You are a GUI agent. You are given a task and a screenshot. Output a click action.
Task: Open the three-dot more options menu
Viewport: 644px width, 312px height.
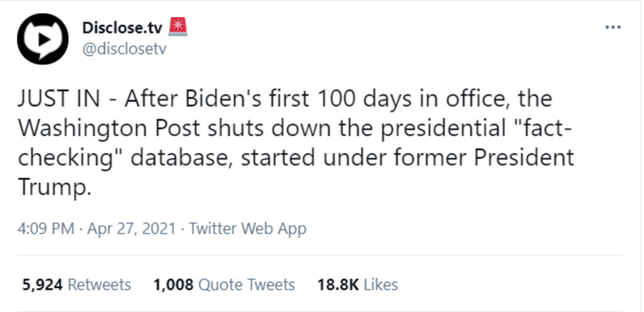pos(613,28)
